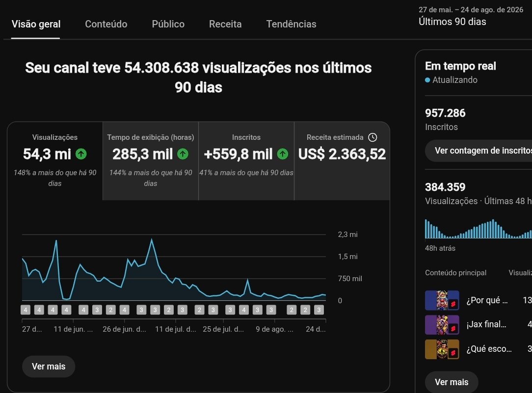
Task: Select the Receita estimada metric card
Action: coord(342,161)
